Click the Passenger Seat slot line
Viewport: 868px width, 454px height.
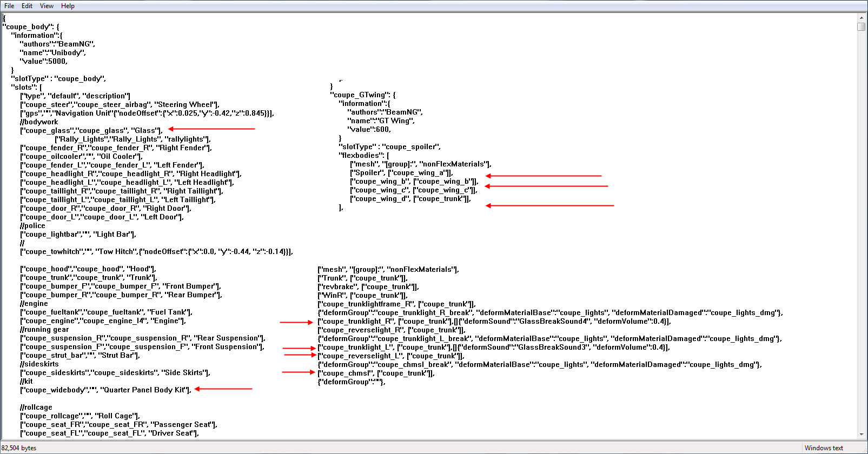[x=118, y=424]
